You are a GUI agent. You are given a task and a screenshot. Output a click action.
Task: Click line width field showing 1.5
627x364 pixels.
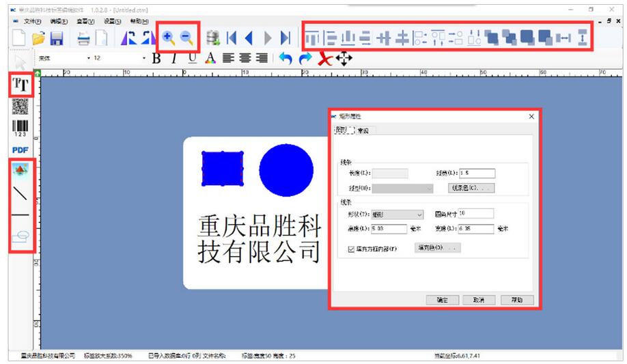point(477,173)
